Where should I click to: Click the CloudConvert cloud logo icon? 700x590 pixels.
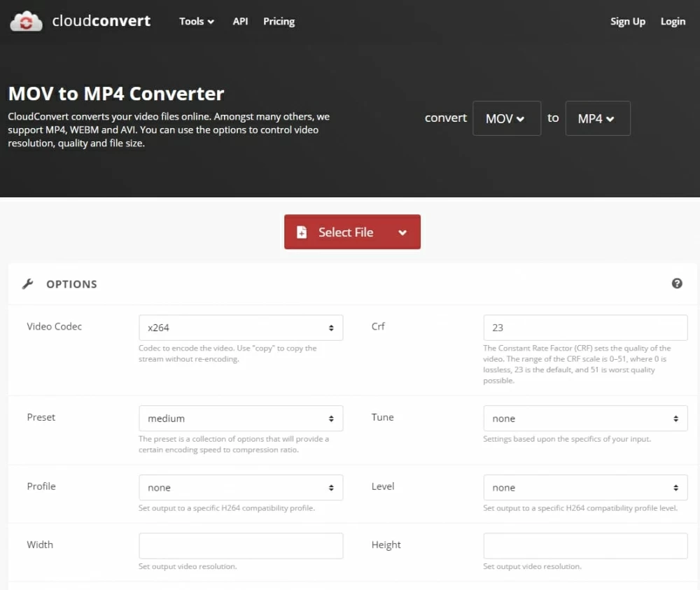26,21
